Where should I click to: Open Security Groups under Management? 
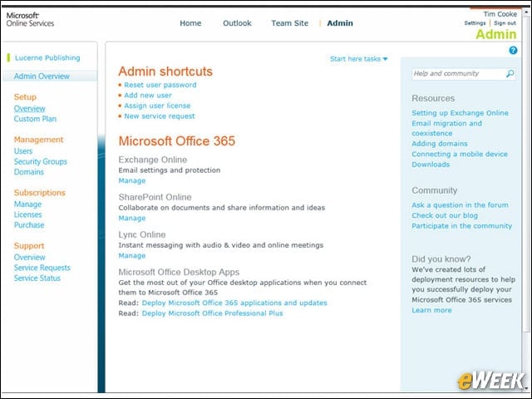[41, 161]
